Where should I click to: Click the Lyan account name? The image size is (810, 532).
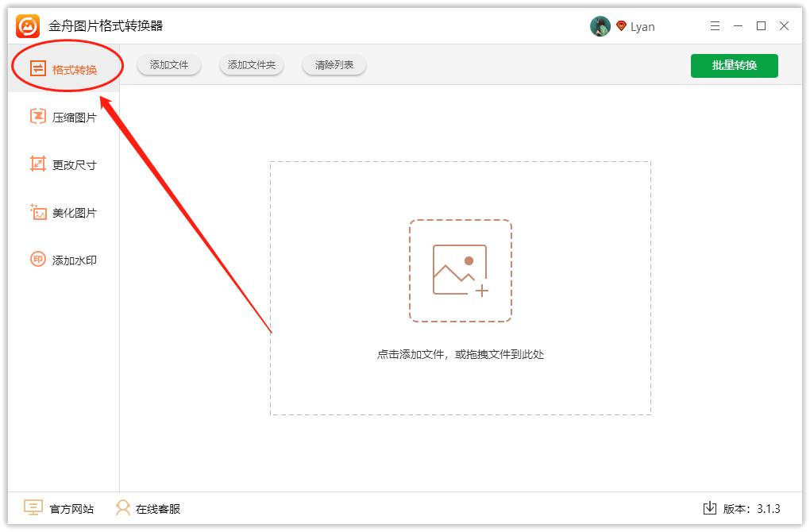pyautogui.click(x=644, y=25)
